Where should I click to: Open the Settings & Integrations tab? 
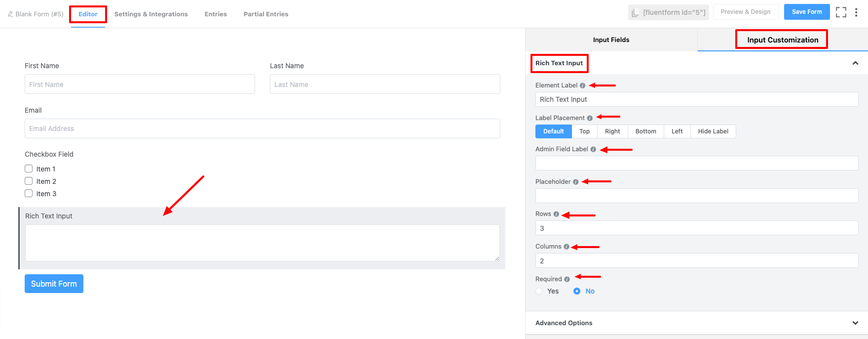[x=151, y=14]
